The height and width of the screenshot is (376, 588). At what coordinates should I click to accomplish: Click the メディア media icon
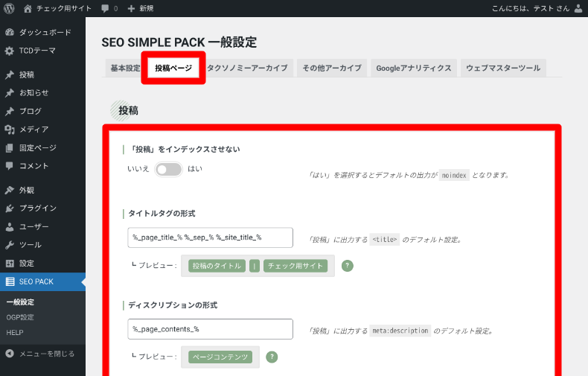pos(10,130)
